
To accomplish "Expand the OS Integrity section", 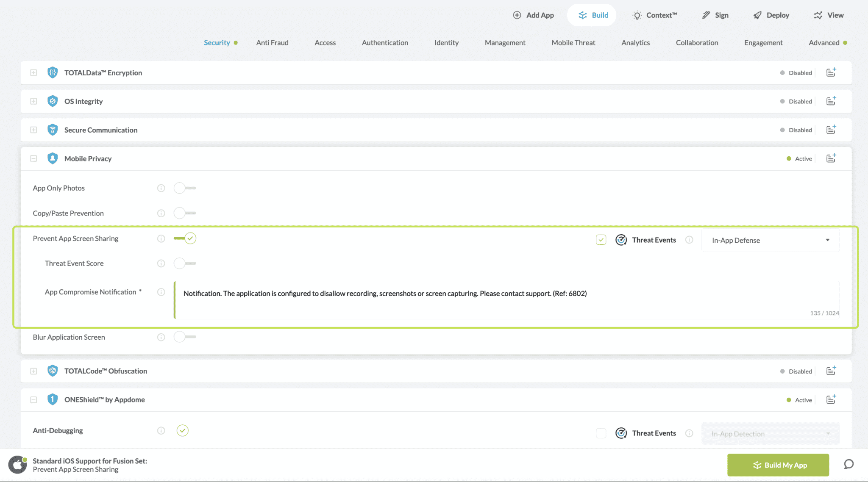I will [33, 101].
